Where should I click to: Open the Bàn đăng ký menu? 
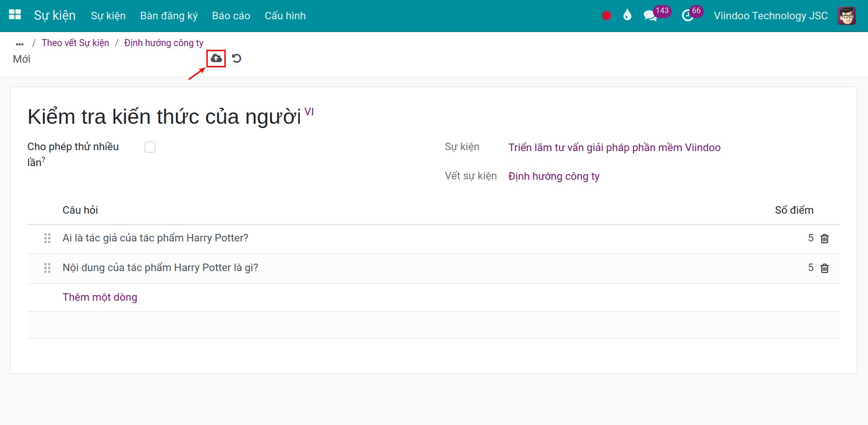pyautogui.click(x=169, y=16)
